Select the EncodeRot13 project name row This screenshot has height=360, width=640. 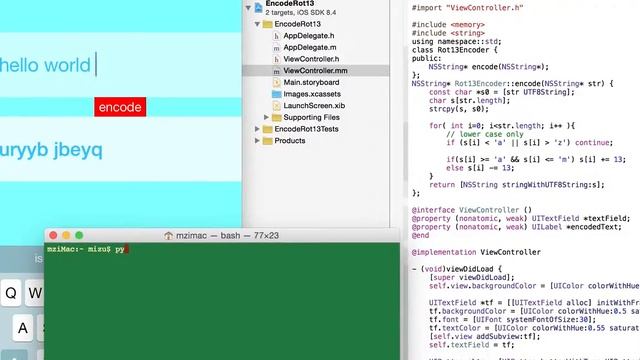[290, 4]
